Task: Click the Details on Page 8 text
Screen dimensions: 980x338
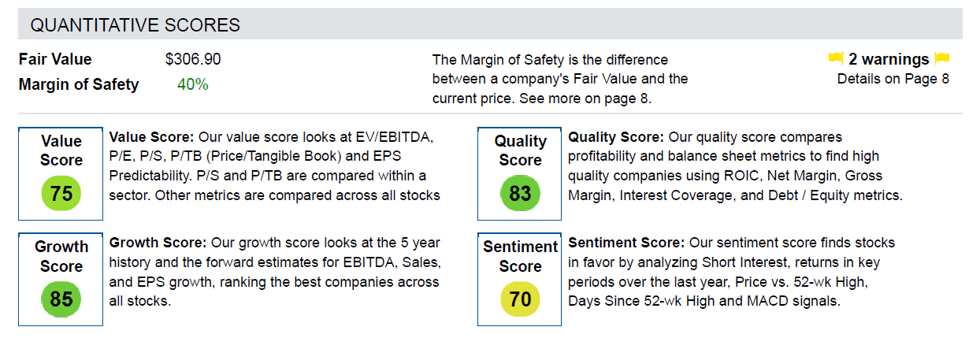Action: coord(893,78)
